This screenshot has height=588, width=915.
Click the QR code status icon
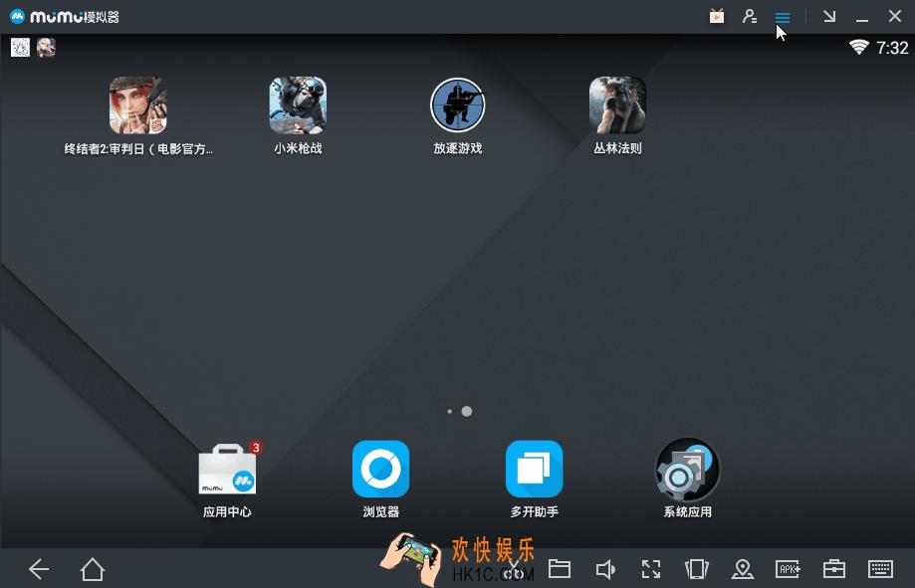[21, 47]
